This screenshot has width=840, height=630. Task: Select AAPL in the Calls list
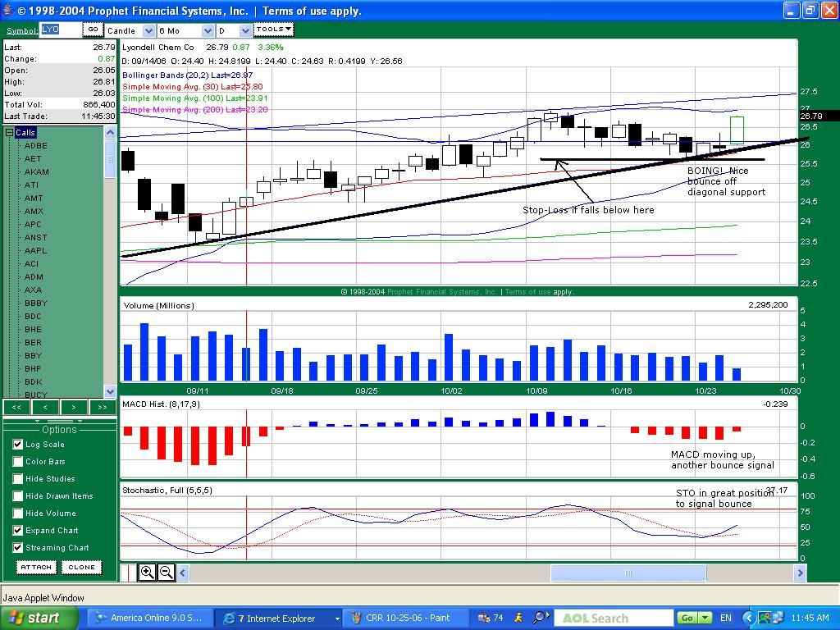click(36, 251)
